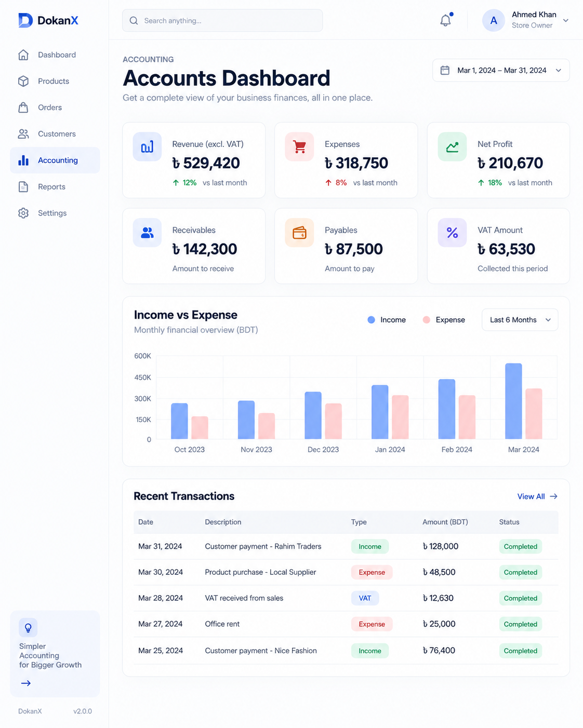The height and width of the screenshot is (728, 583).
Task: Click the Payables wallet icon
Action: coord(299,233)
